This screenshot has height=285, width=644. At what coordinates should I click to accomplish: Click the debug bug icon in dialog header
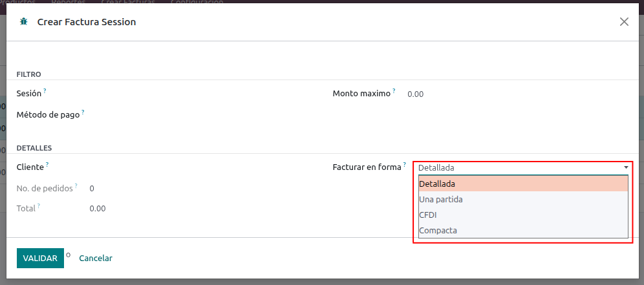point(24,21)
